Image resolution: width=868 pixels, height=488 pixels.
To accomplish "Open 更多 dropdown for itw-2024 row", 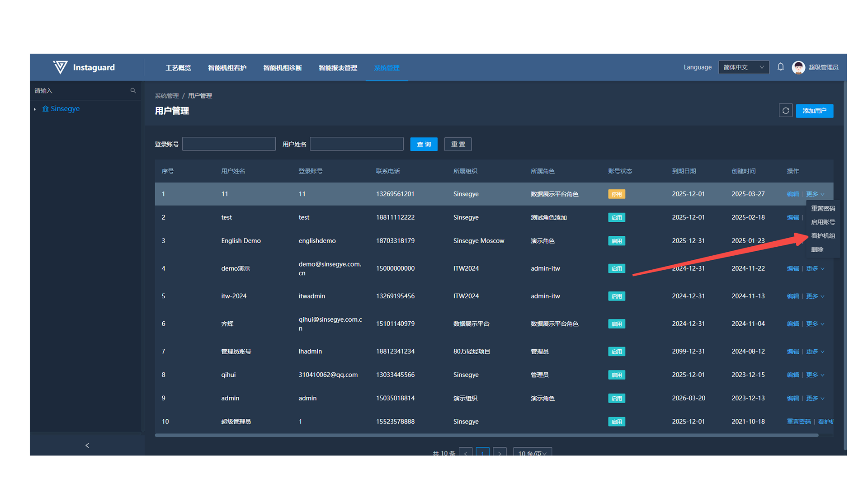I will (815, 296).
